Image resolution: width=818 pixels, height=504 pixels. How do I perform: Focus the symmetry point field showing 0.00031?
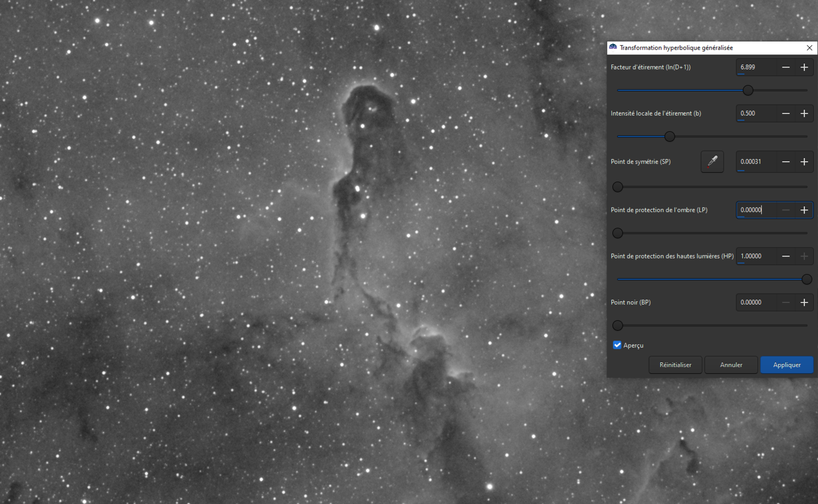(x=756, y=162)
